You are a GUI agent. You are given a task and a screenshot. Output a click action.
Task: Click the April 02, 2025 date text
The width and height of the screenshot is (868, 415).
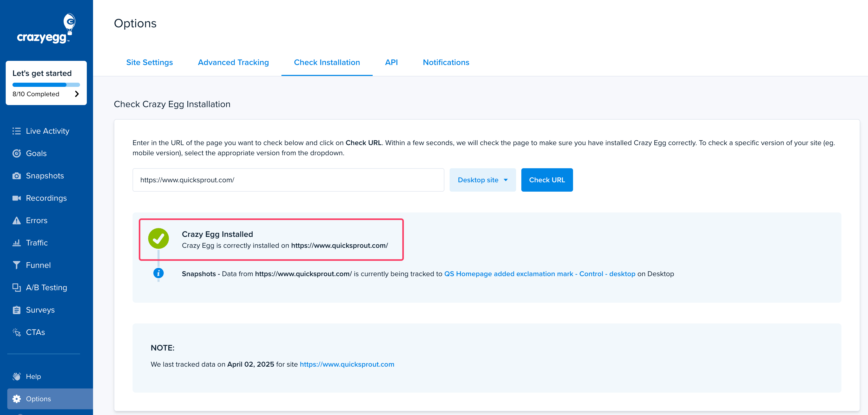pyautogui.click(x=250, y=365)
